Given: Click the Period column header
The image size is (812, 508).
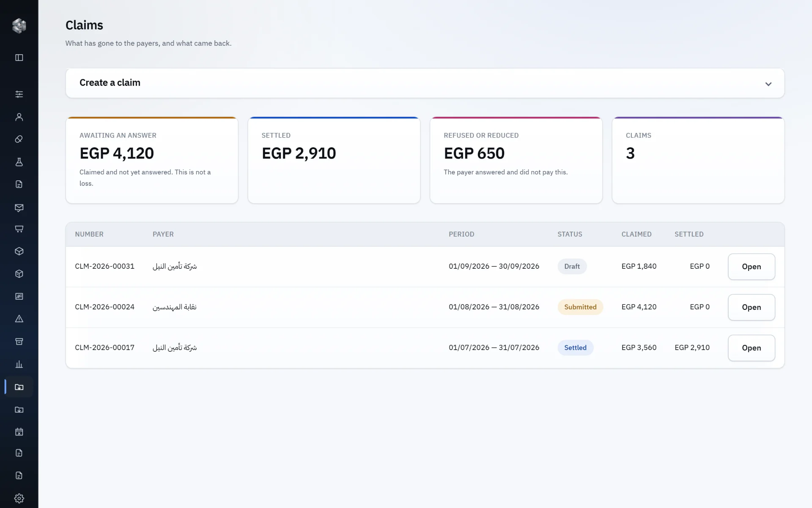Looking at the screenshot, I should tap(461, 234).
